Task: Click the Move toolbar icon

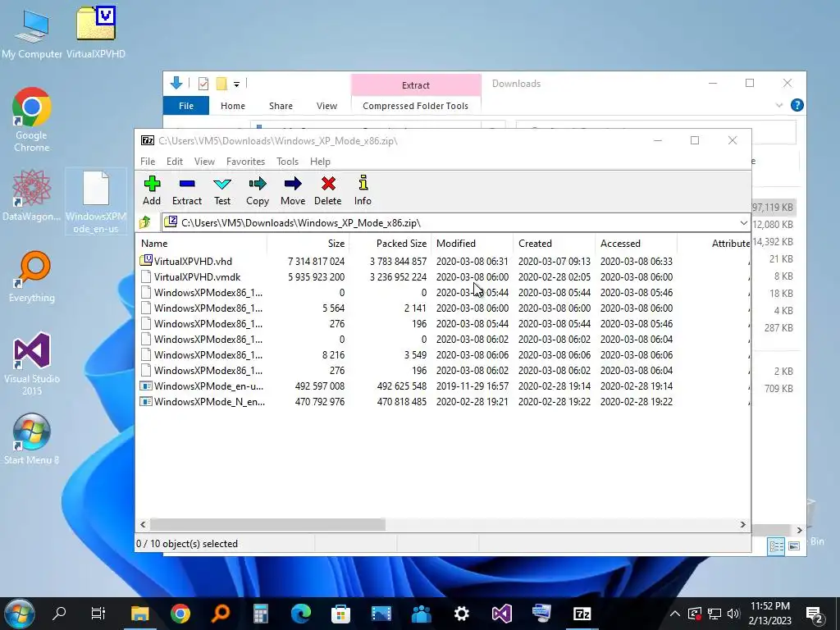Action: [293, 190]
